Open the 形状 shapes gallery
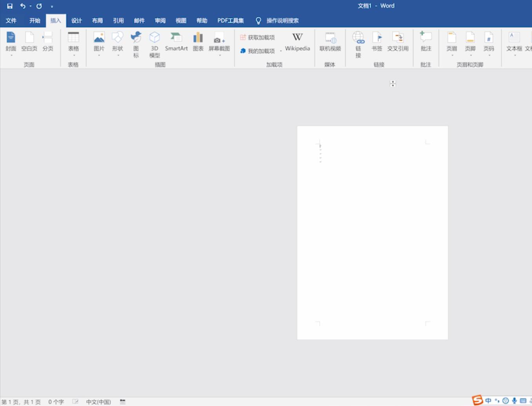 (118, 44)
